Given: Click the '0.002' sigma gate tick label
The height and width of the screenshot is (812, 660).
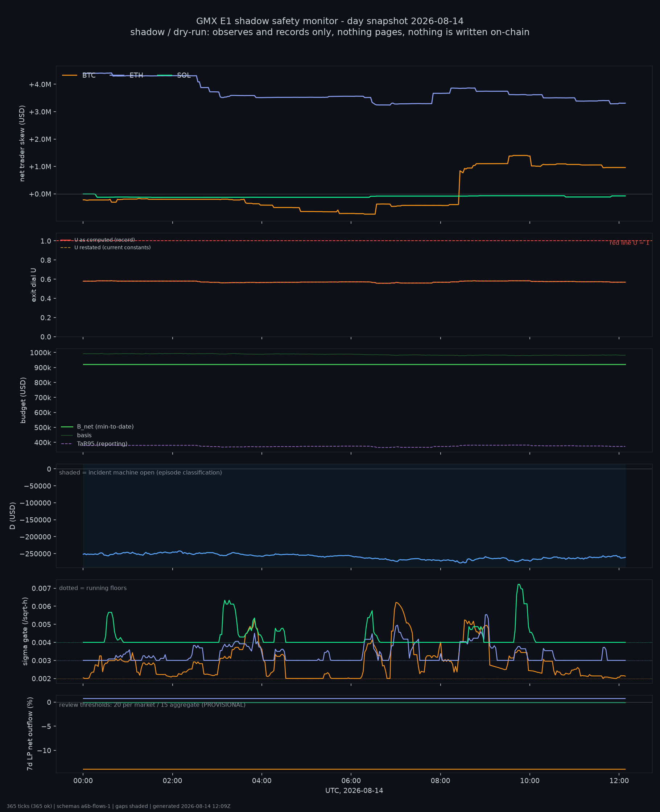Looking at the screenshot, I should pos(41,679).
